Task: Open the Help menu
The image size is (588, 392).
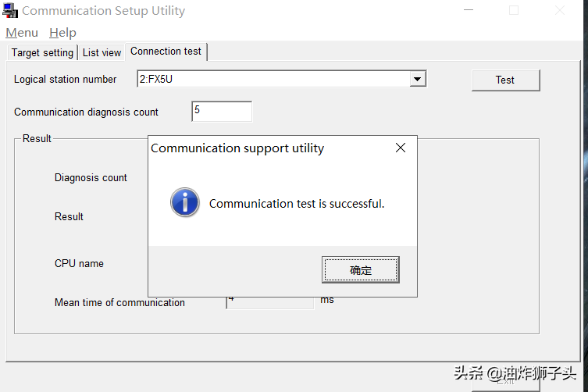Action: point(62,32)
